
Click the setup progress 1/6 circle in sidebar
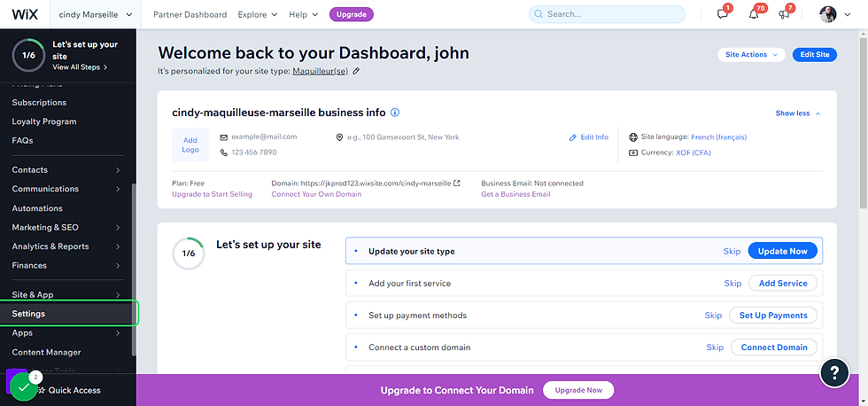[28, 55]
